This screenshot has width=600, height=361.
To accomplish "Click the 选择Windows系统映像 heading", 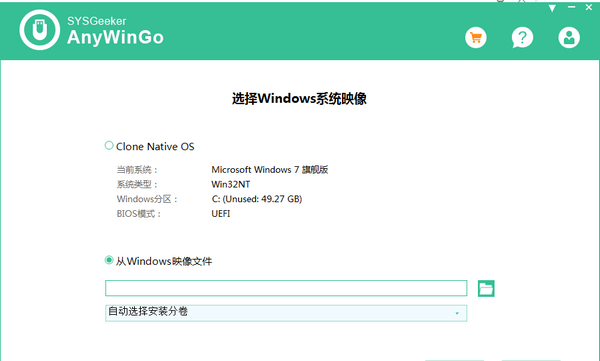I will pos(299,98).
